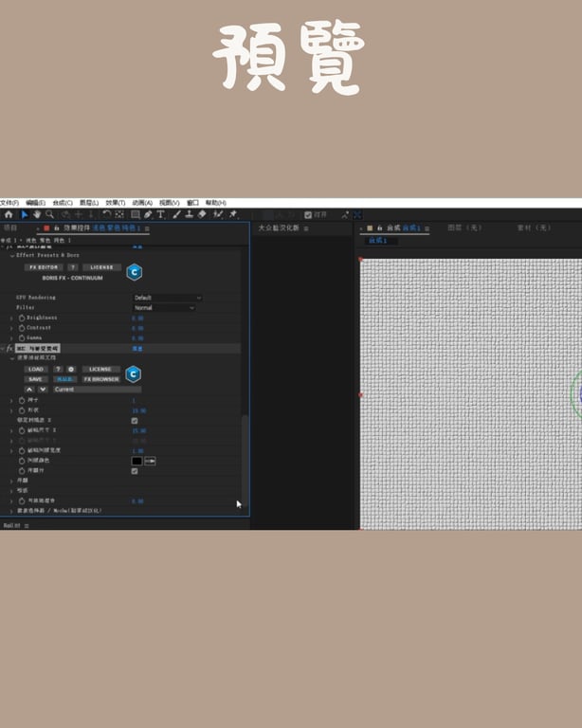Viewport: 582px width, 728px height.
Task: Select the Pen tool
Action: [x=148, y=214]
